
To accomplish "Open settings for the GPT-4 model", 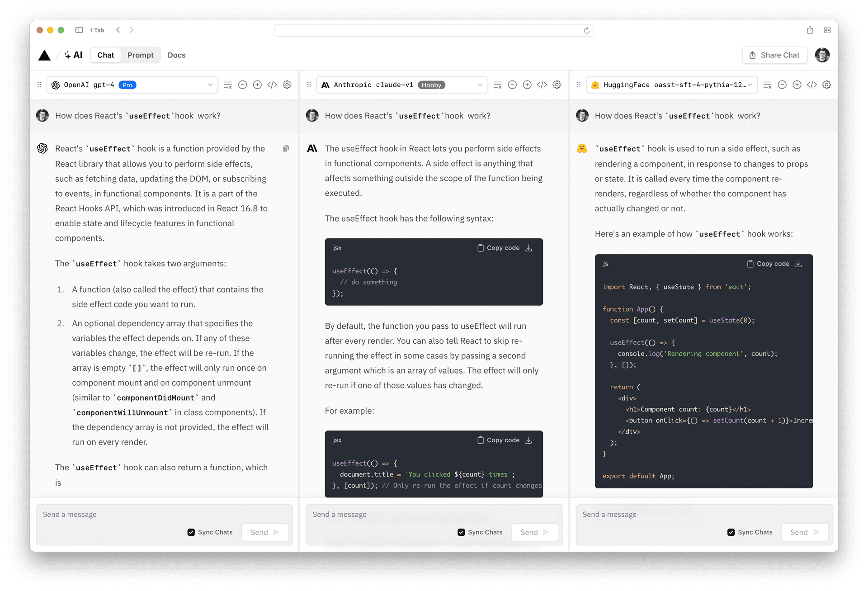I will pyautogui.click(x=287, y=85).
